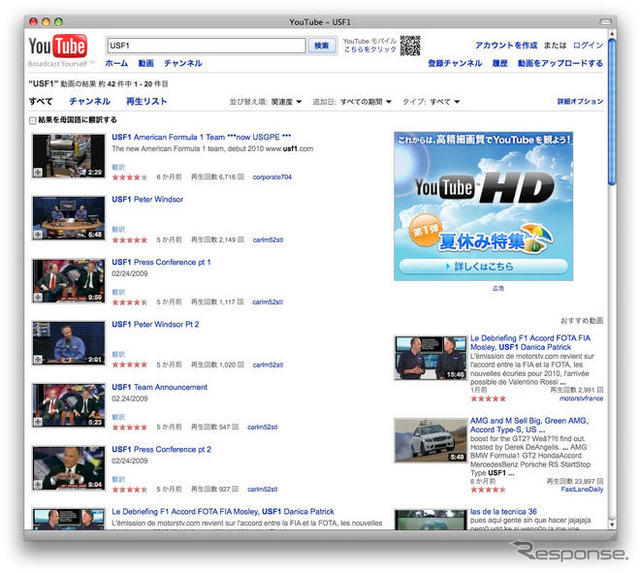Open motorstvfrance channel link
This screenshot has height=573, width=640.
coord(581,398)
